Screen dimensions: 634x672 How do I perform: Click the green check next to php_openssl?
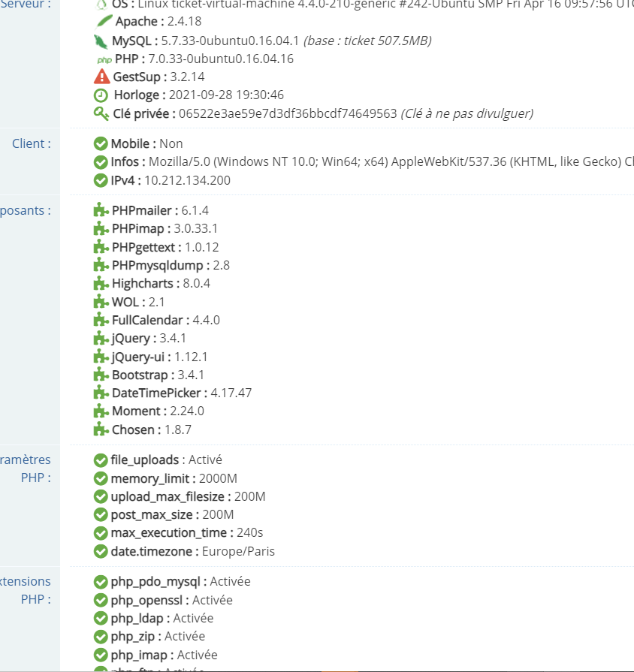tap(101, 601)
